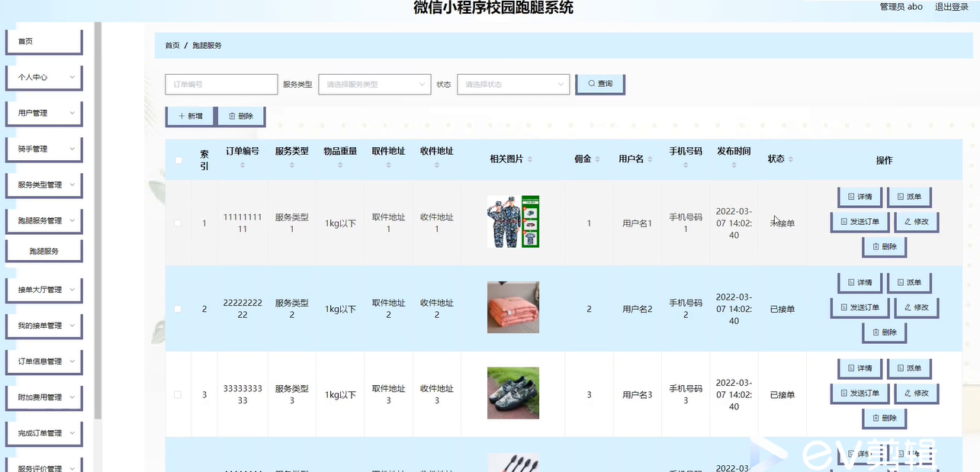Expand 订单信息管理 sidebar menu
980x472 pixels.
tap(43, 361)
